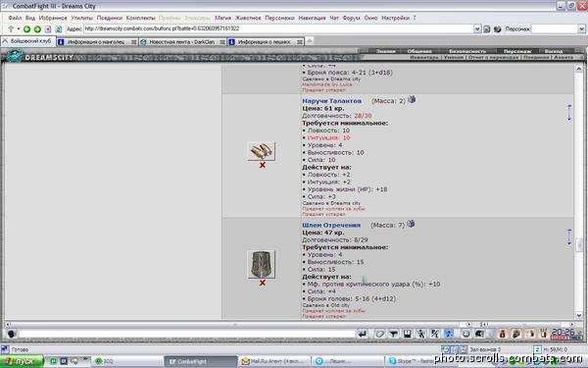Click the Анкета submenu link

[563, 58]
